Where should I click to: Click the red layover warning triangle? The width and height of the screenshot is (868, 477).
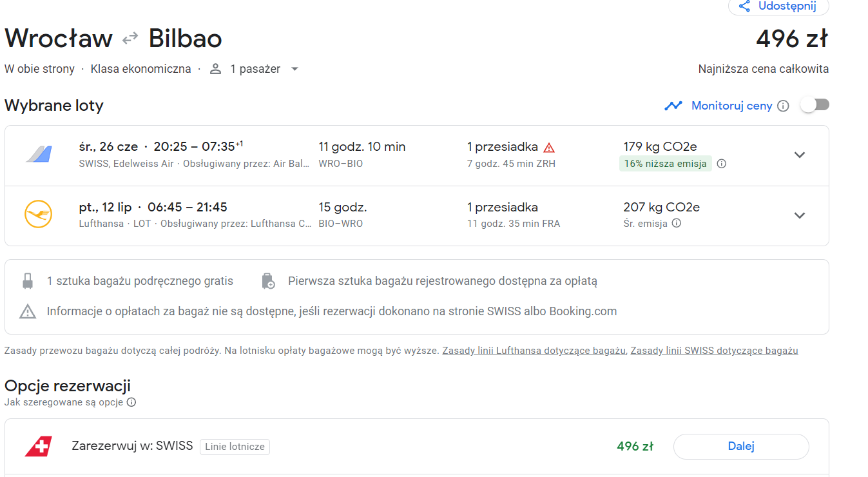[x=549, y=147]
